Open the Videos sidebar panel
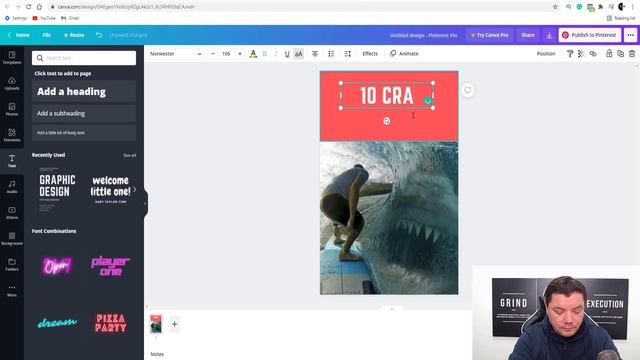Viewport: 640px width, 360px height. coord(12,213)
